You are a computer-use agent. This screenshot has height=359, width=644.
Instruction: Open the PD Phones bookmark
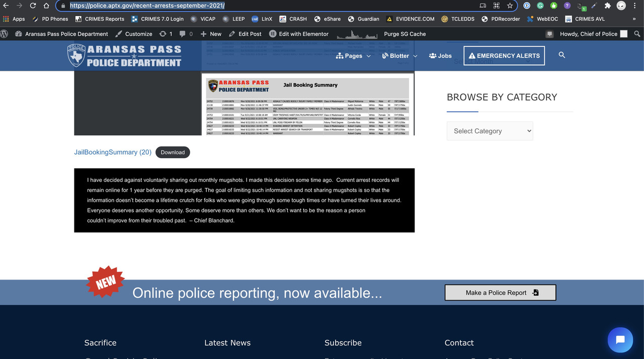click(x=50, y=19)
